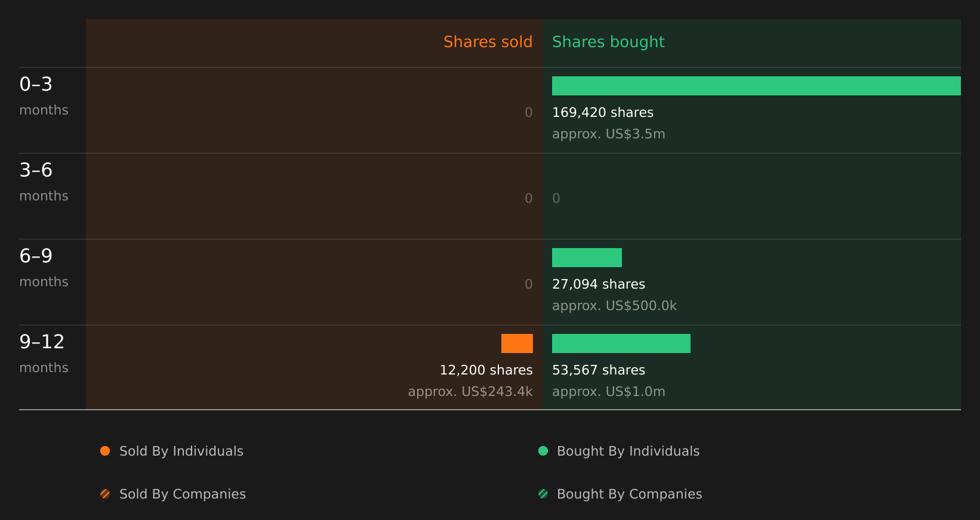Click the 12,200 shares value
Screen dimensions: 980x520
pos(486,370)
